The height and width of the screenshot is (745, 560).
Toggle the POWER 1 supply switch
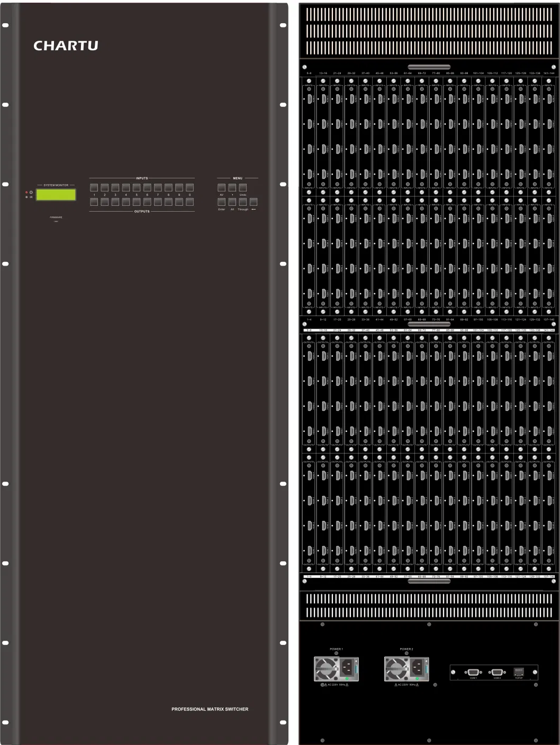[x=355, y=670]
